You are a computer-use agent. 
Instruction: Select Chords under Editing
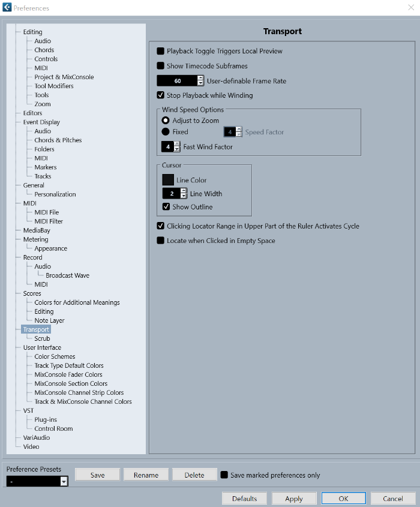(x=44, y=50)
